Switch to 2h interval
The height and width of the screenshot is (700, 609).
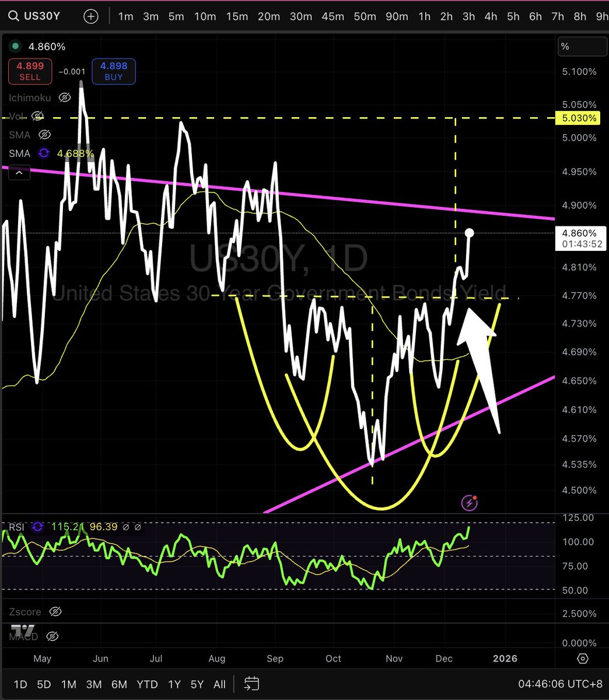coord(446,16)
